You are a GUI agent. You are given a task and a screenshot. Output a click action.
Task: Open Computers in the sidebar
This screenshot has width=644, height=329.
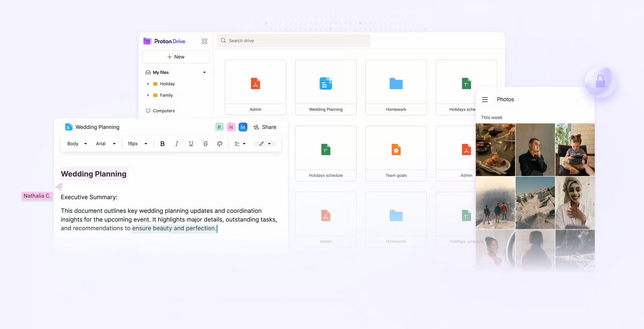point(160,111)
